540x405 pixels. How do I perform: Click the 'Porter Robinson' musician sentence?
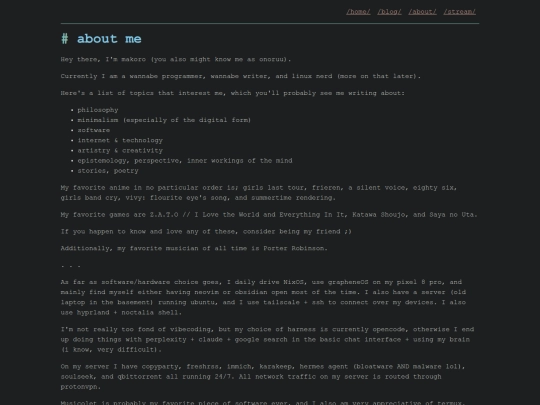pyautogui.click(x=194, y=248)
